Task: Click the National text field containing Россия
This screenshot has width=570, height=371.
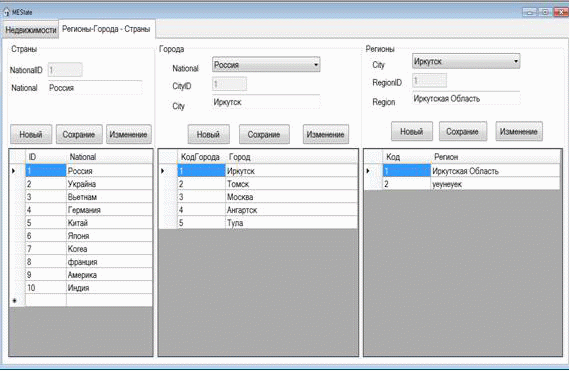Action: (x=95, y=88)
